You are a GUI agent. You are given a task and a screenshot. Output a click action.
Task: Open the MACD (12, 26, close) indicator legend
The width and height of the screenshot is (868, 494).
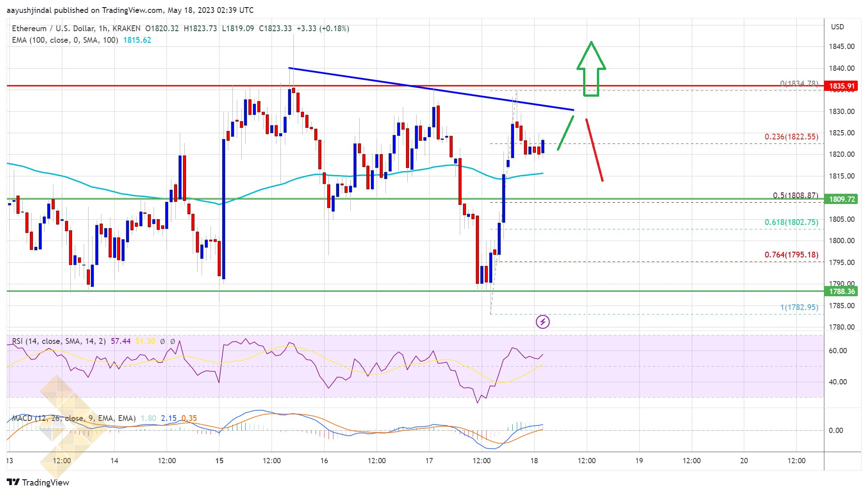(74, 418)
